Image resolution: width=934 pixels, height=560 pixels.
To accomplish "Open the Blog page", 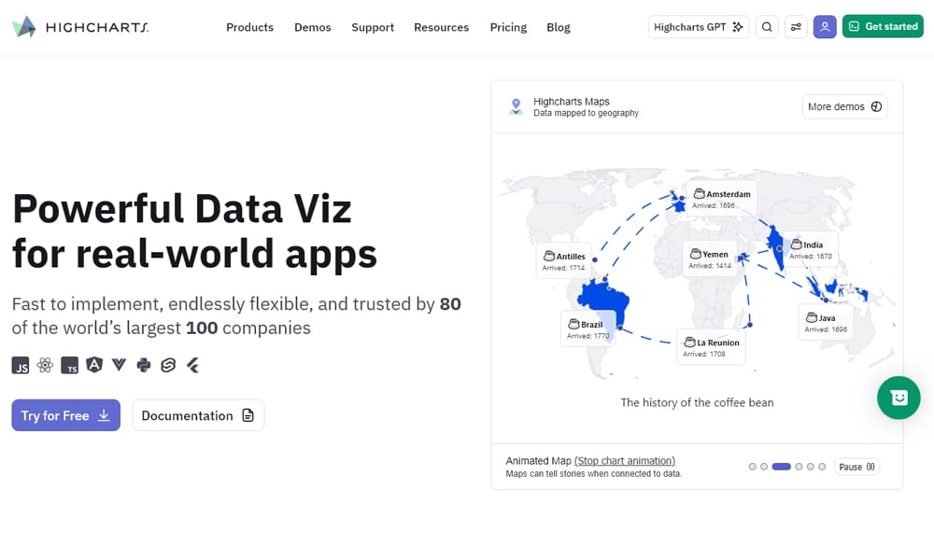I will [x=559, y=27].
